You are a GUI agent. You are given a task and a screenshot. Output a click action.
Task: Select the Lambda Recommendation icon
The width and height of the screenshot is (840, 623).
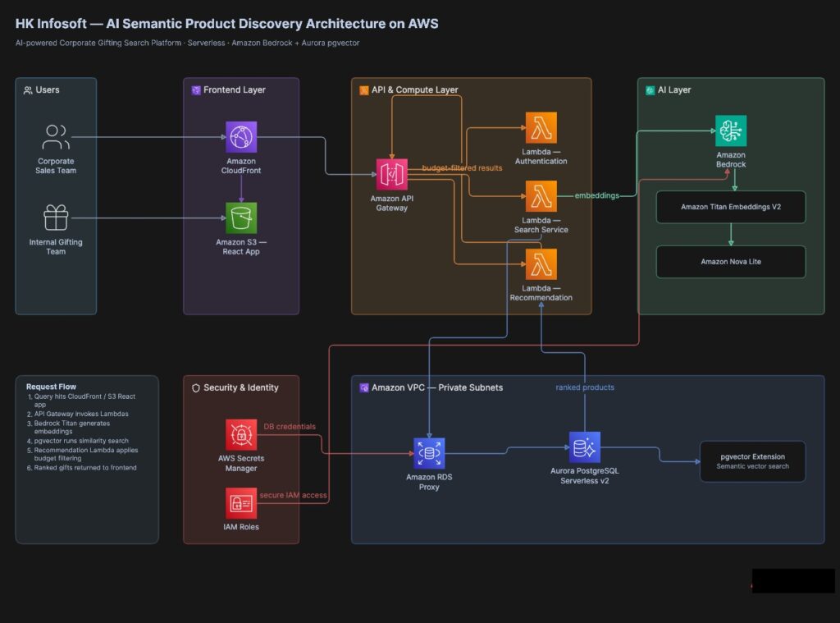point(541,264)
